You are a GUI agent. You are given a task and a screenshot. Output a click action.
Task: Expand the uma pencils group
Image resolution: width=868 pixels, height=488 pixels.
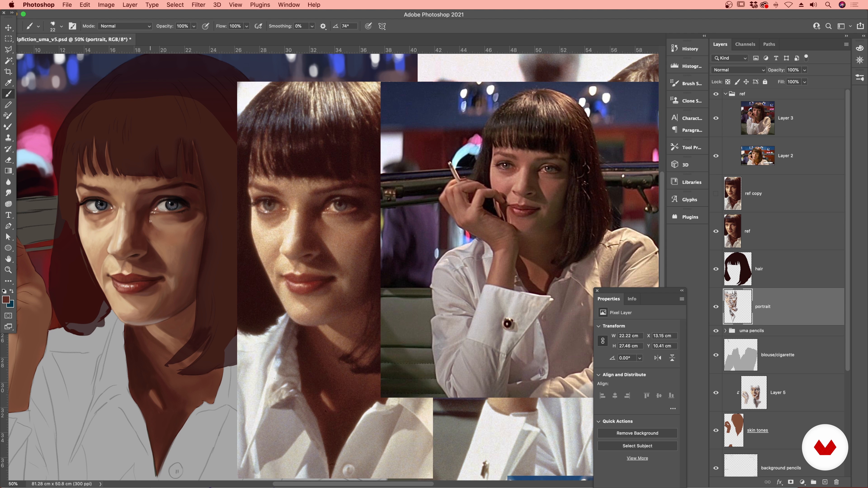click(725, 331)
